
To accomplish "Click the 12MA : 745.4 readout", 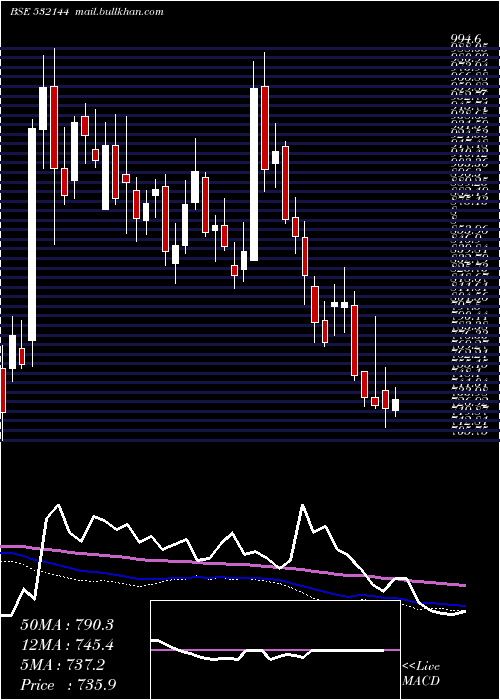I will 67,645.
